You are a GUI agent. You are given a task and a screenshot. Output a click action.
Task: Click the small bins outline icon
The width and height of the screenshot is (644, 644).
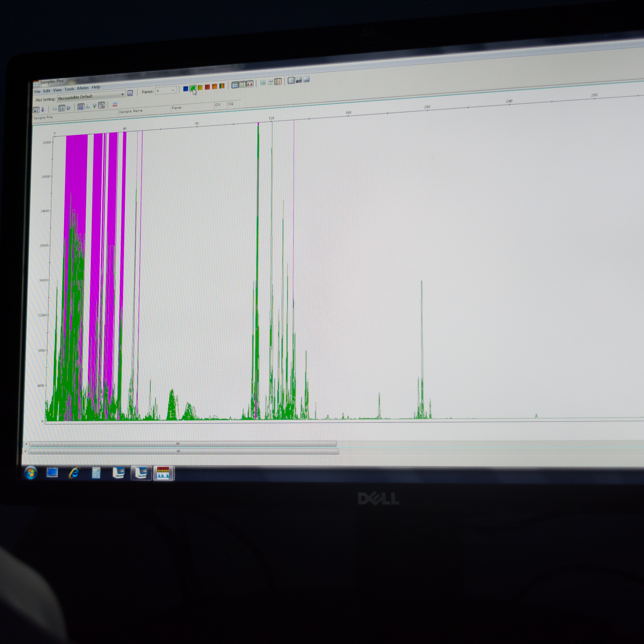click(88, 106)
